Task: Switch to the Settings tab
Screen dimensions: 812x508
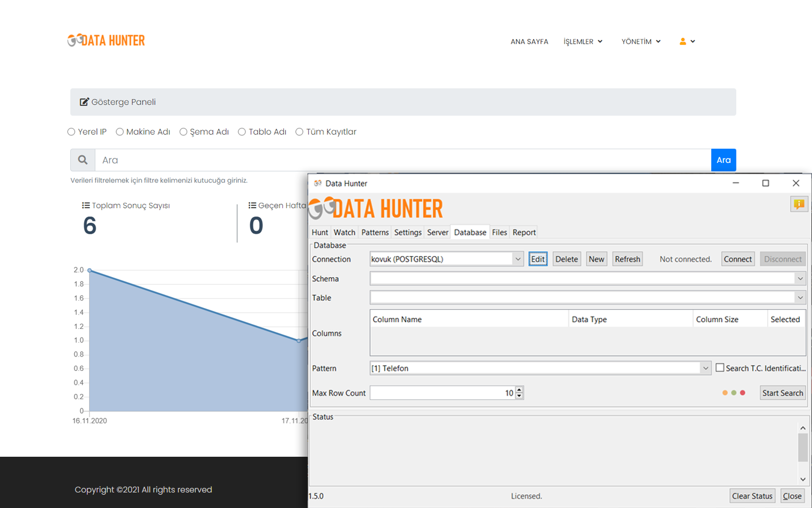Action: [408, 232]
